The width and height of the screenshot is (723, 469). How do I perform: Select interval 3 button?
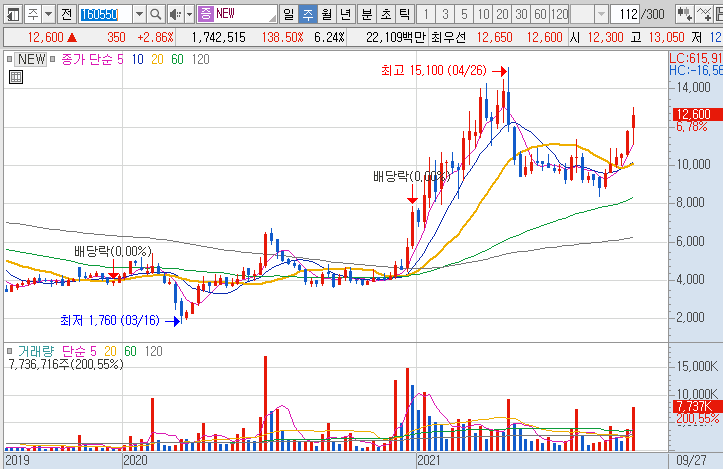click(445, 14)
